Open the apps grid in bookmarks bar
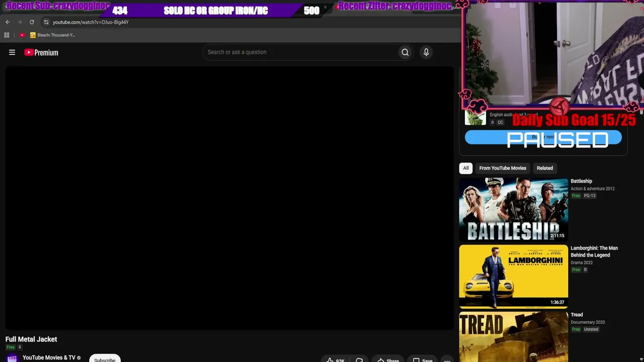644x362 pixels. pyautogui.click(x=7, y=35)
